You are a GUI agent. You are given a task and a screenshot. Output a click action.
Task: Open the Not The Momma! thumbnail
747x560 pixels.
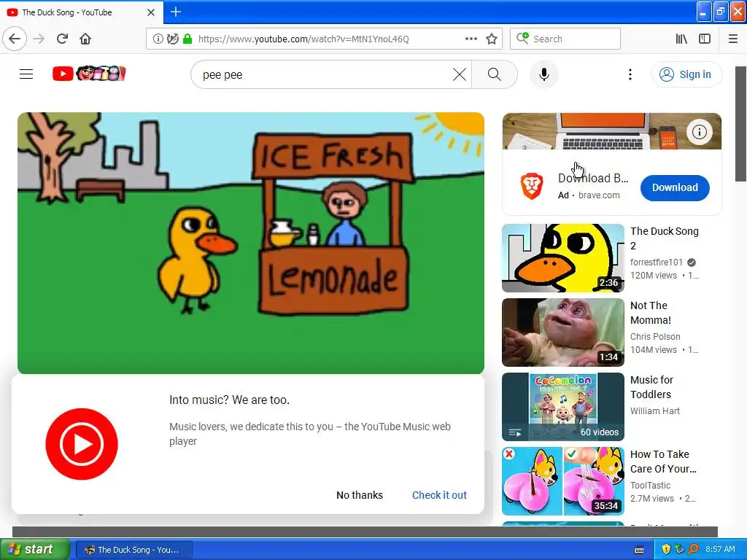[562, 332]
